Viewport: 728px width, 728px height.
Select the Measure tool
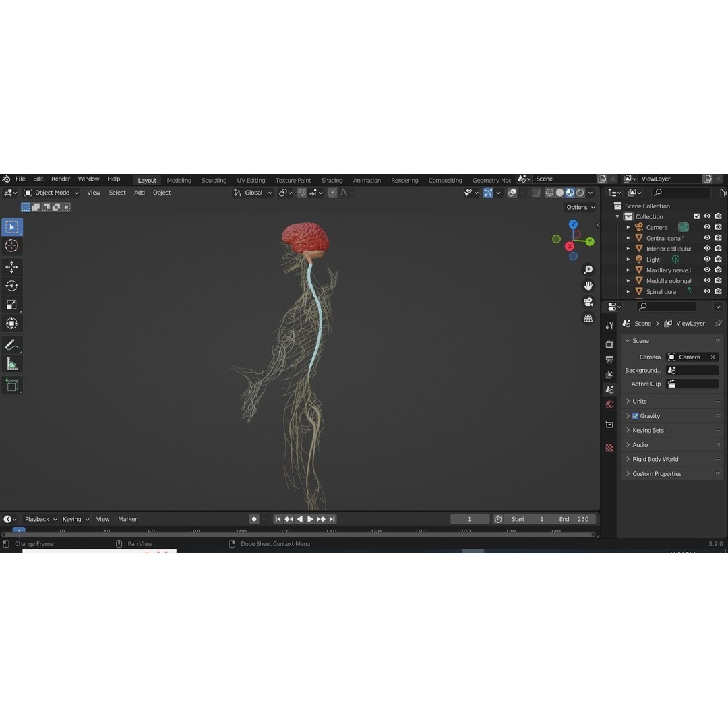pos(11,363)
